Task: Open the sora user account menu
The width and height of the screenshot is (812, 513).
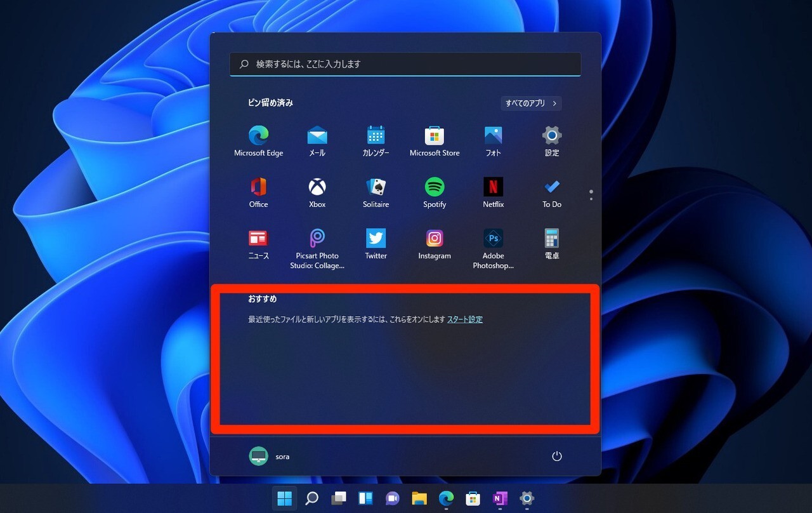Action: click(x=270, y=456)
